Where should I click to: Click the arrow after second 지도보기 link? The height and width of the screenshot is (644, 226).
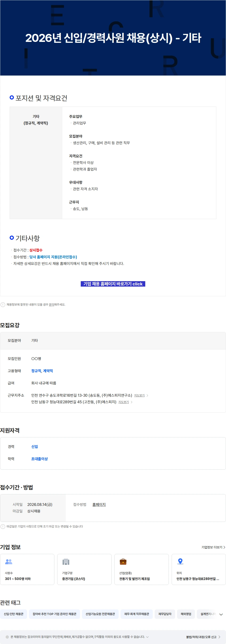click(x=132, y=402)
